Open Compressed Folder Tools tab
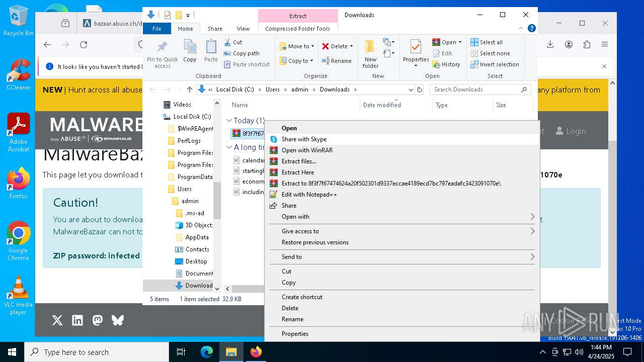Viewport: 644px width, 362px height. [x=297, y=29]
